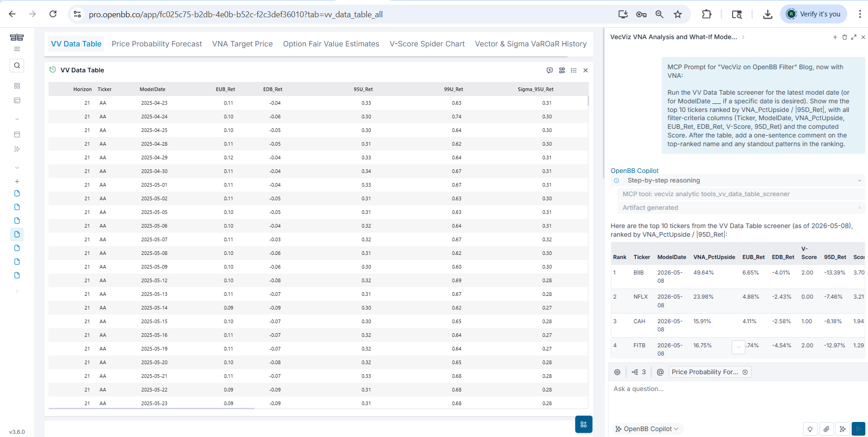Open the V-Score Spider Chart tab
This screenshot has width=868, height=437.
[427, 44]
